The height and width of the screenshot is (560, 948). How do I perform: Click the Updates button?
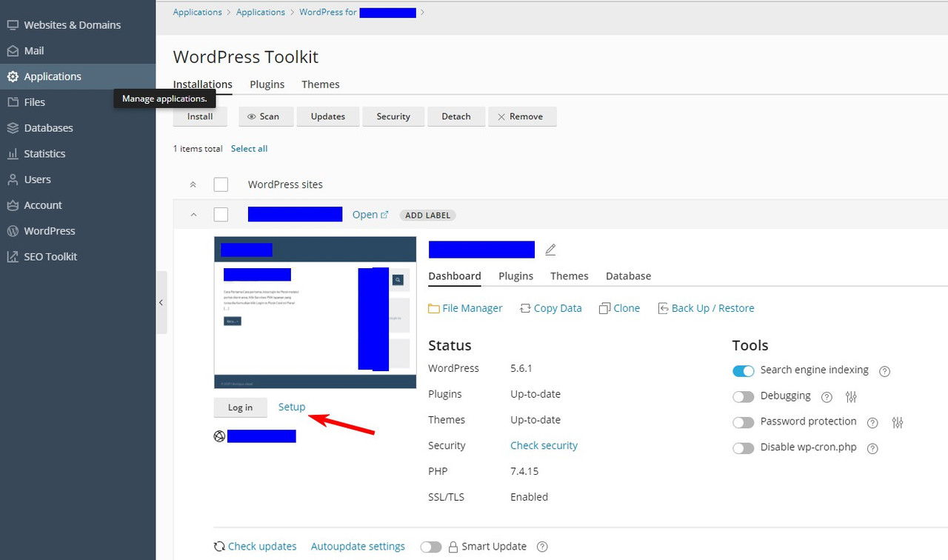pos(328,116)
